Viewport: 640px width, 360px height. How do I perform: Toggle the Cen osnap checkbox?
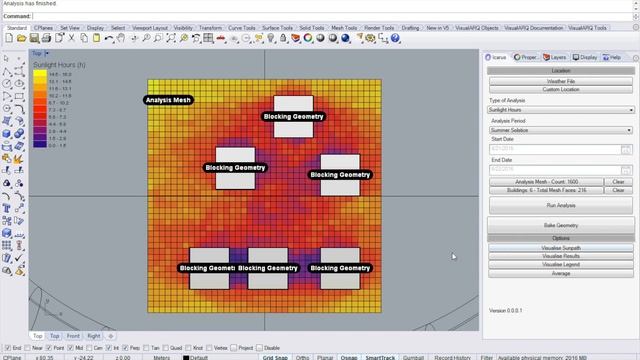(x=89, y=348)
